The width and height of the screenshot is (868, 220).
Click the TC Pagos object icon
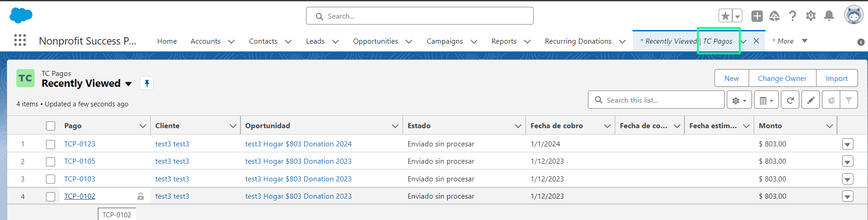click(x=26, y=78)
